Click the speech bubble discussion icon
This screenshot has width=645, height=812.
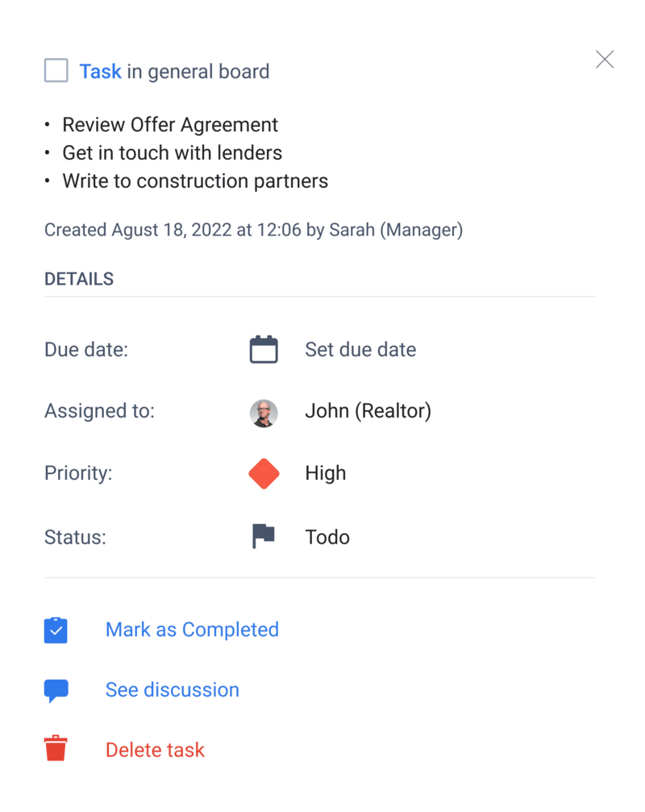[56, 689]
